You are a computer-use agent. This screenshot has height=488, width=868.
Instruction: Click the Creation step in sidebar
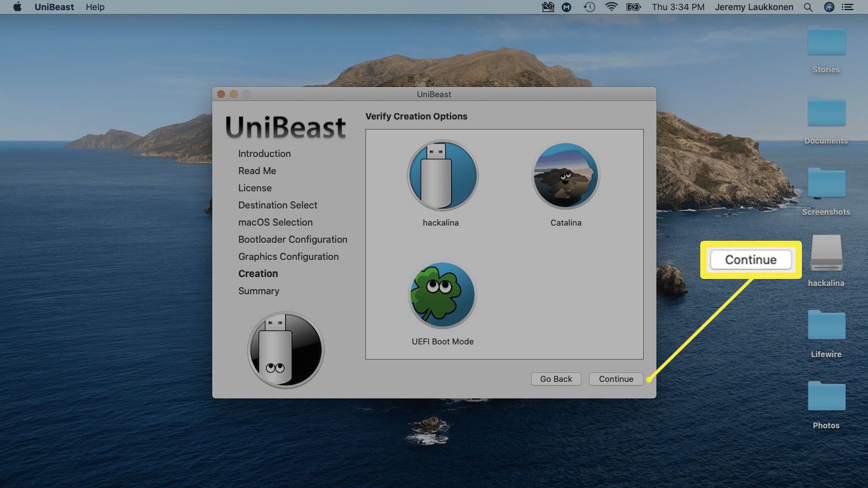pos(258,274)
